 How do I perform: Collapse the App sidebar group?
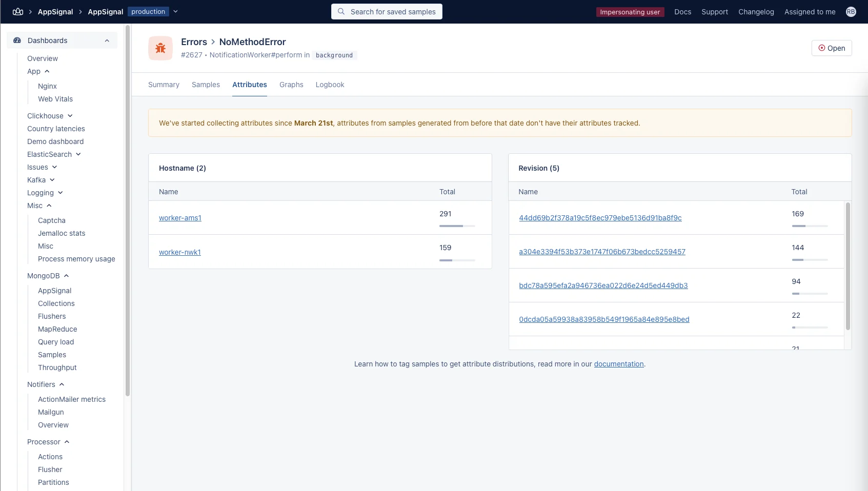[x=47, y=71]
